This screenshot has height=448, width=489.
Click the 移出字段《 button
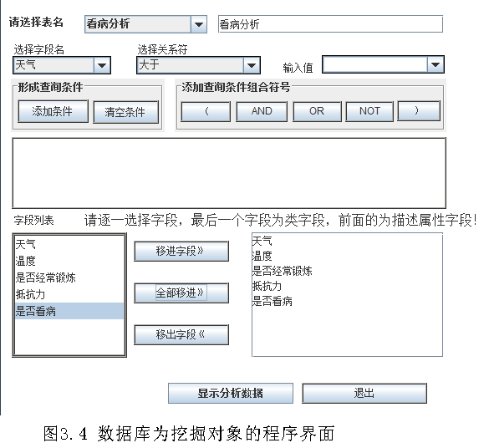181,334
